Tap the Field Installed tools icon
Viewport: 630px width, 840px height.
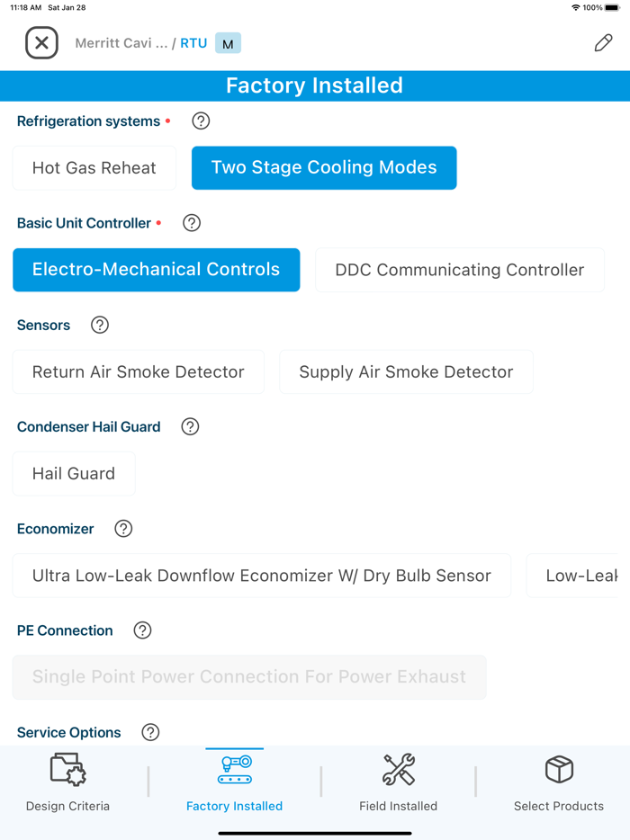[x=399, y=770]
